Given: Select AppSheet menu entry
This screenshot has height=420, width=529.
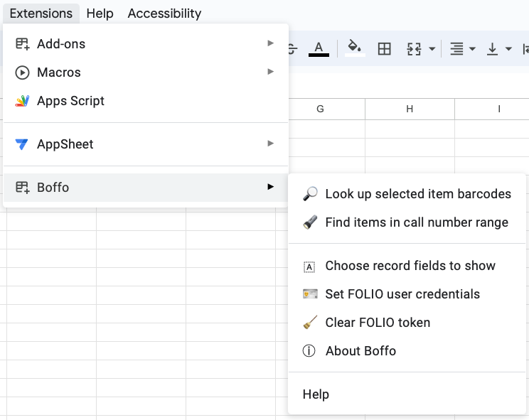Looking at the screenshot, I should [146, 144].
